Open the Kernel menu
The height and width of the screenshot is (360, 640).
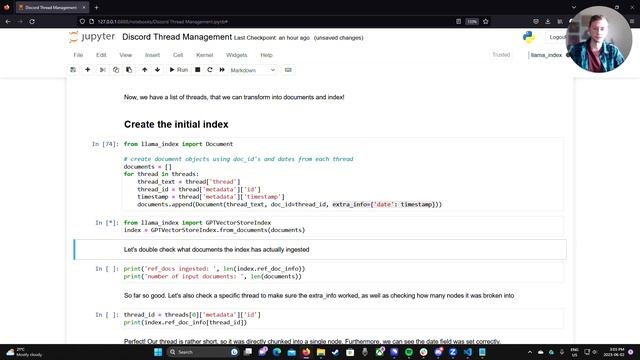pyautogui.click(x=204, y=55)
